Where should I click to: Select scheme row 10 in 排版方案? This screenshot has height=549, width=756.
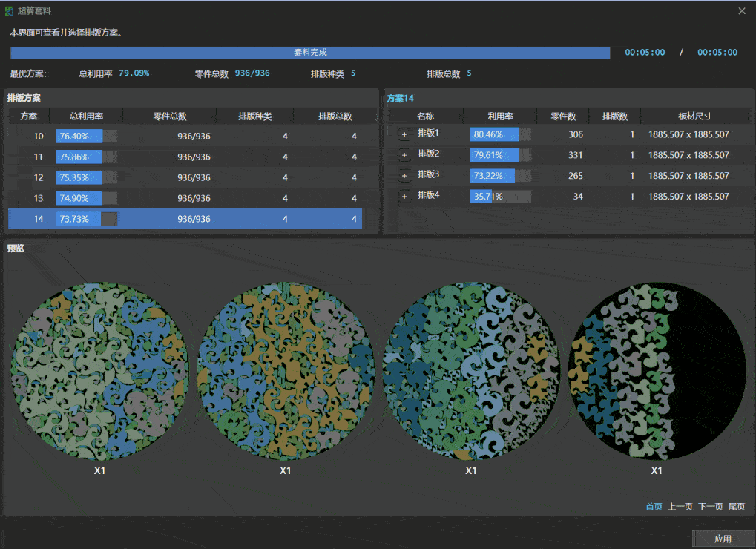185,137
